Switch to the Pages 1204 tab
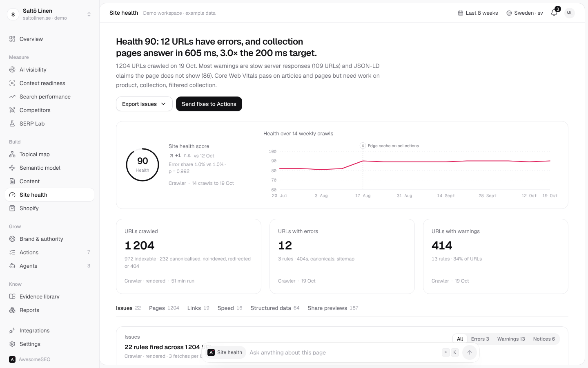Image resolution: width=588 pixels, height=368 pixels. (x=164, y=308)
